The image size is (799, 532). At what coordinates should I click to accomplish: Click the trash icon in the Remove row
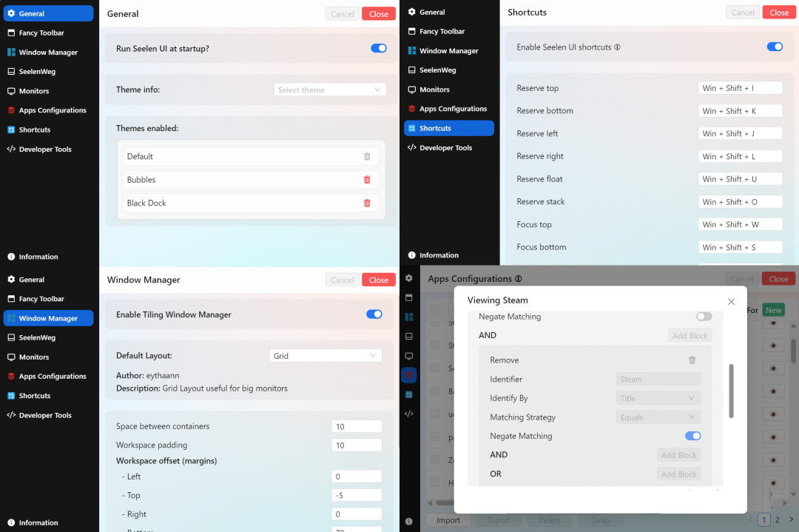(692, 360)
